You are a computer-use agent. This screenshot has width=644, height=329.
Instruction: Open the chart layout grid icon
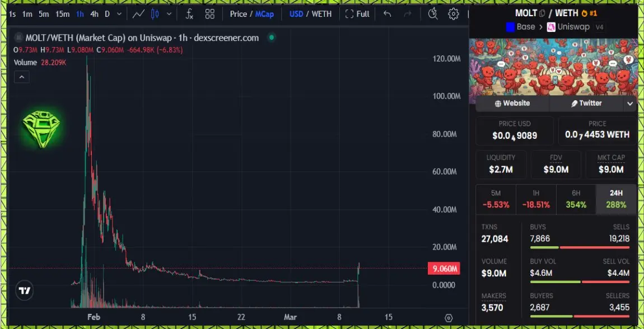[210, 14]
